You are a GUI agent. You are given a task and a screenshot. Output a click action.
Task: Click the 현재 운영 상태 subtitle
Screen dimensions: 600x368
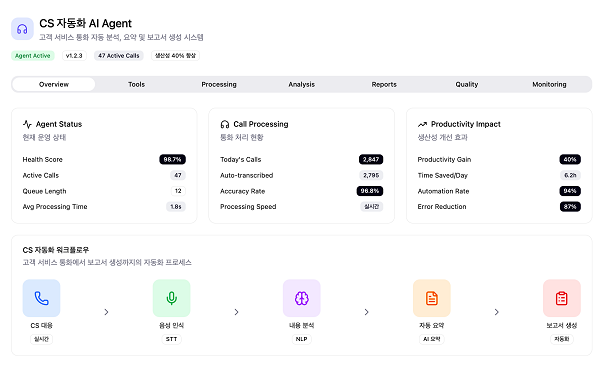(x=44, y=137)
